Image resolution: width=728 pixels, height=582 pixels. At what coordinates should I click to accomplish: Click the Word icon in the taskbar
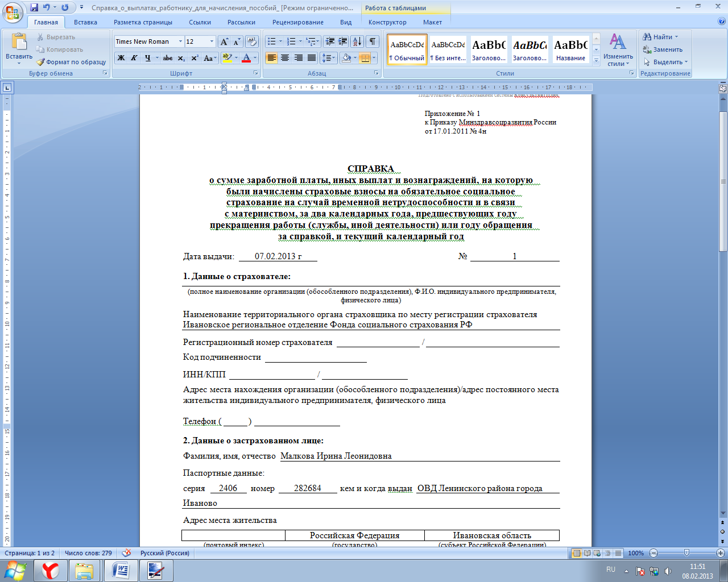[x=121, y=571]
